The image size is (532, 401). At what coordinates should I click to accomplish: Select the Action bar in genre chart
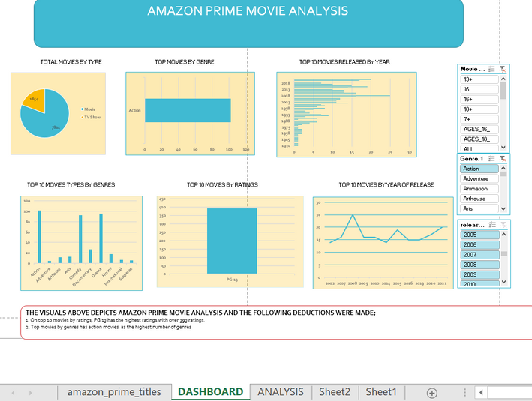point(188,110)
